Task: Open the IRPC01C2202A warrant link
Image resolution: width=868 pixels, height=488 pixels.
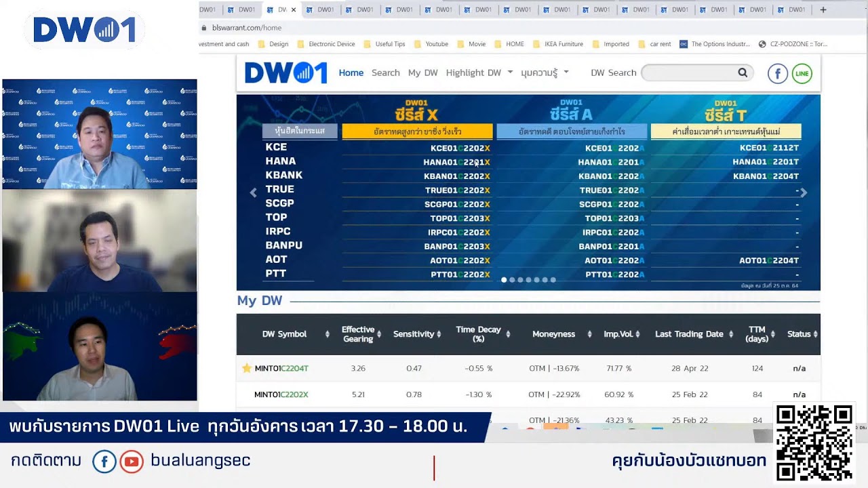Action: click(613, 232)
